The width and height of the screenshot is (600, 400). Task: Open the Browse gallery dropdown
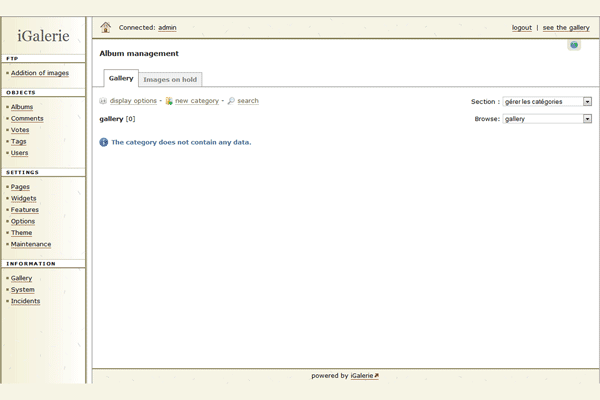click(546, 119)
